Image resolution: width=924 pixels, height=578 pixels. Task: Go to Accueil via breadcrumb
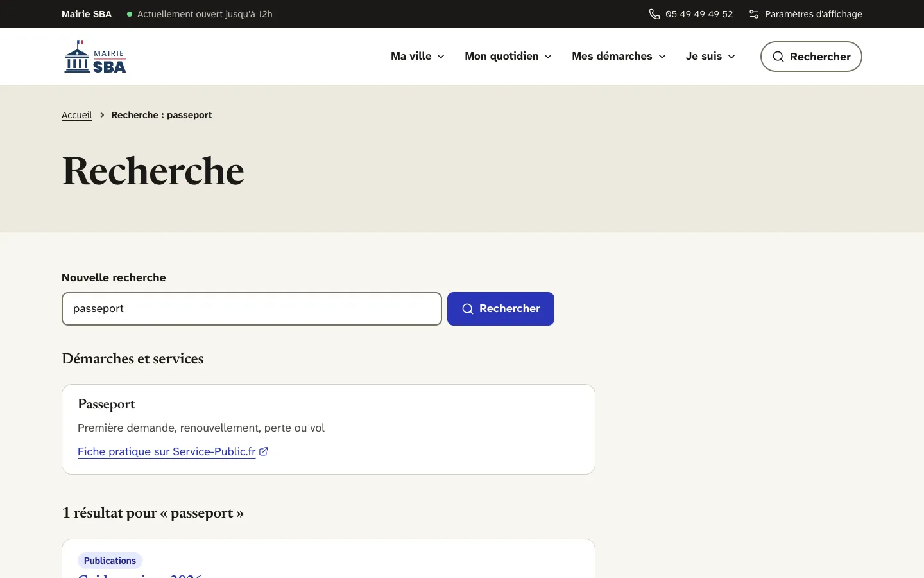coord(77,115)
